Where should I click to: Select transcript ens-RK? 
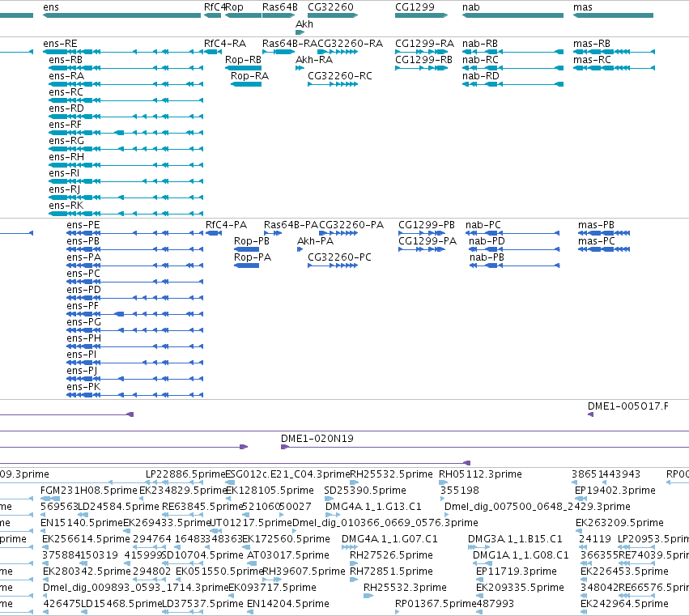pyautogui.click(x=126, y=214)
